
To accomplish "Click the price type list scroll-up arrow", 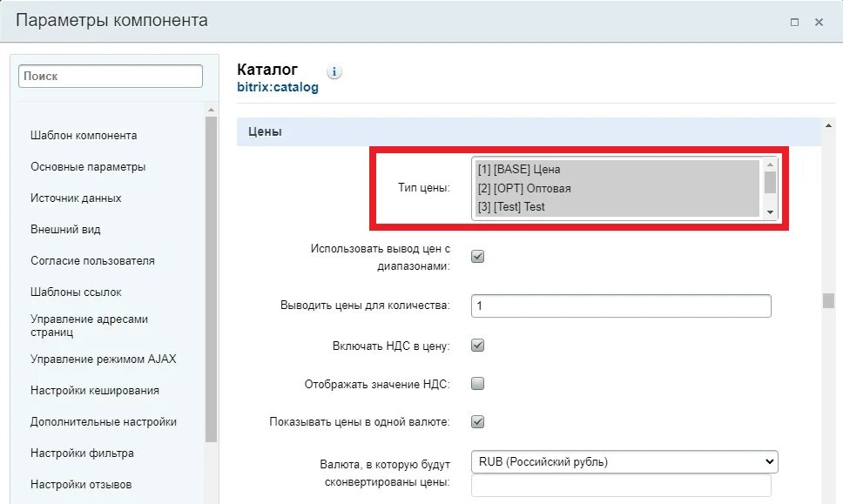I will [x=770, y=165].
